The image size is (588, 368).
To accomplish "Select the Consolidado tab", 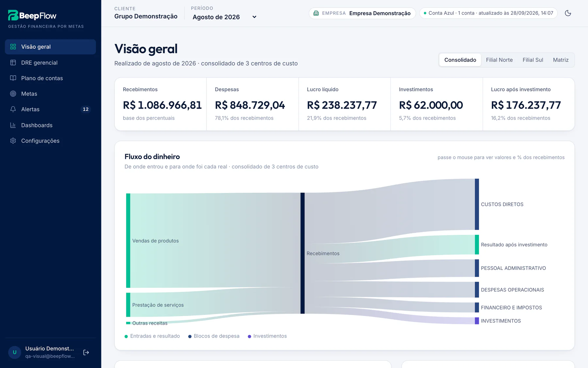I will [460, 60].
